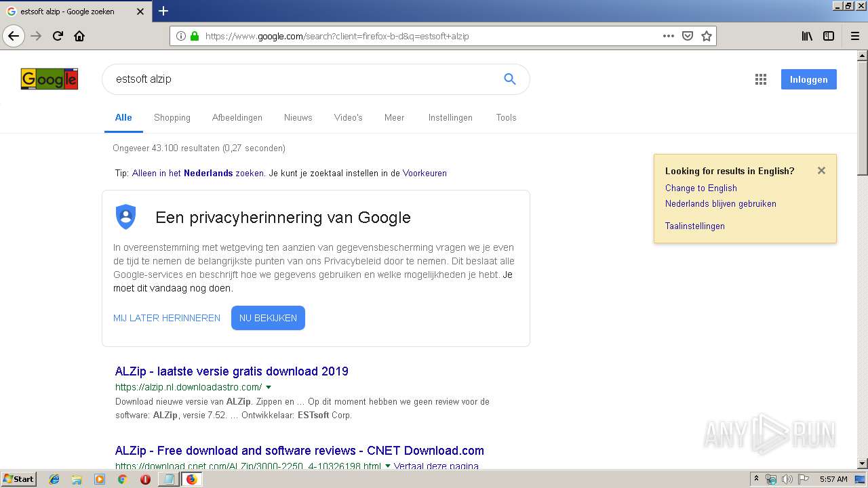Reload the current page
This screenshot has width=868, height=488.
[x=58, y=36]
